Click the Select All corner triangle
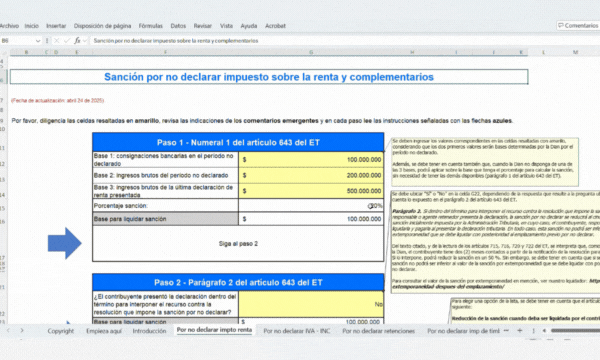 coord(4,52)
